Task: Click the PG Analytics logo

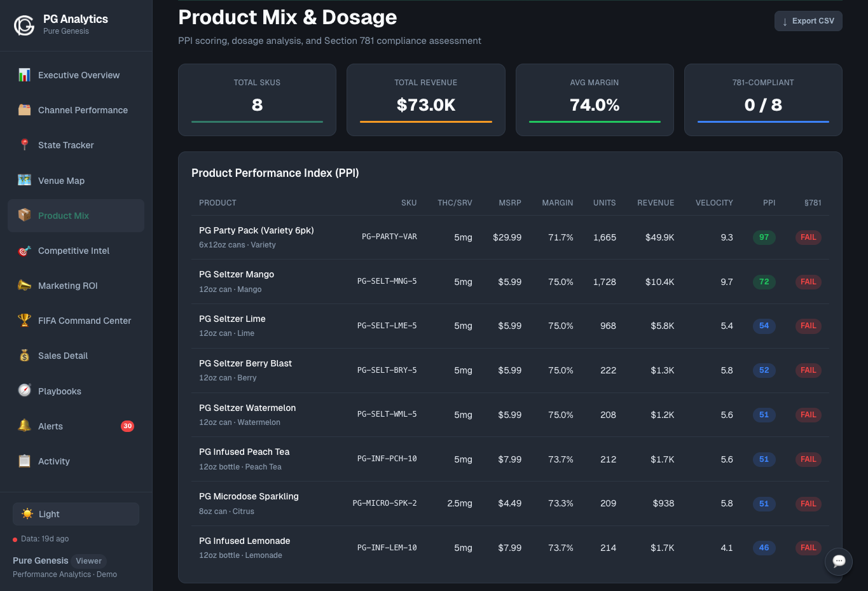Action: (x=24, y=25)
